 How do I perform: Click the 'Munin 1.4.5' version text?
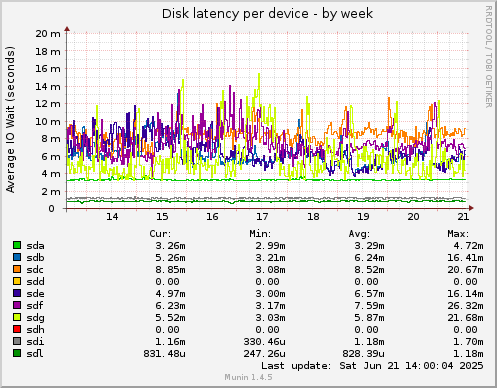[248, 377]
